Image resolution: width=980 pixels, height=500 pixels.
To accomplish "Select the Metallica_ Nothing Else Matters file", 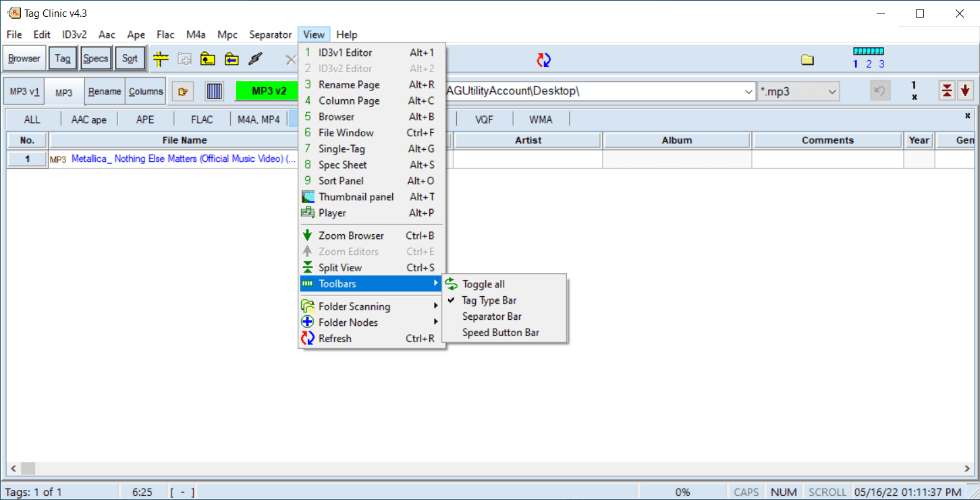I will [x=184, y=159].
